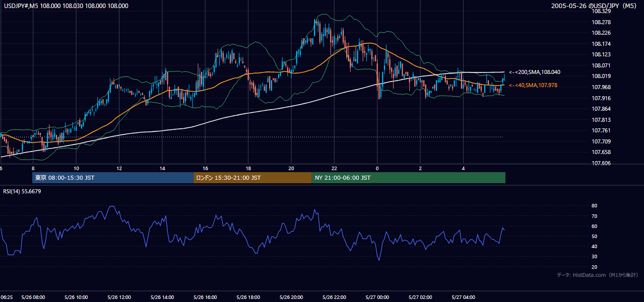
Task: Click the 5/26 10:00 time axis label
Action: pyautogui.click(x=76, y=297)
